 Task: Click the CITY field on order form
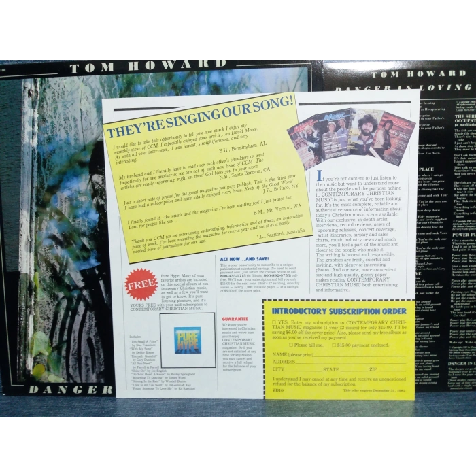303,369
